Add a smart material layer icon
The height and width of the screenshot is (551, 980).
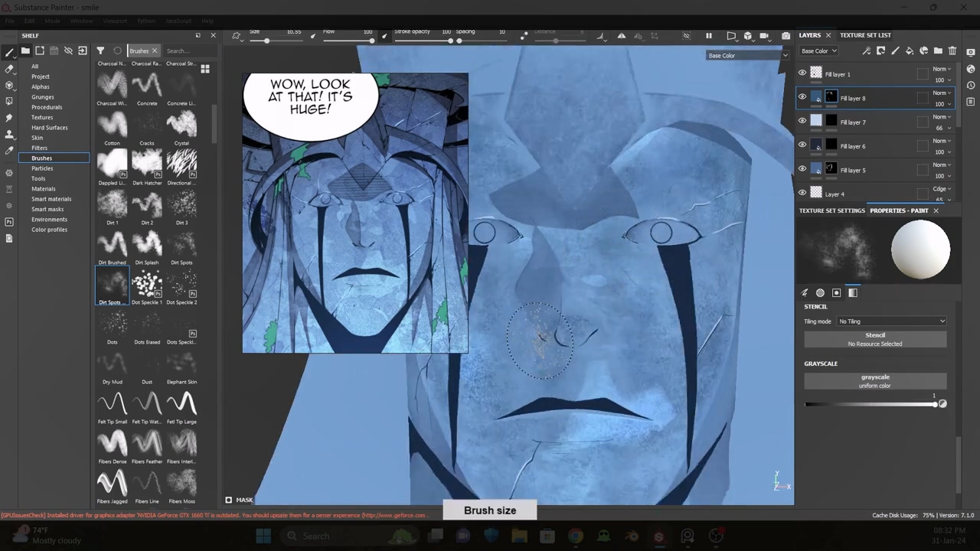924,51
